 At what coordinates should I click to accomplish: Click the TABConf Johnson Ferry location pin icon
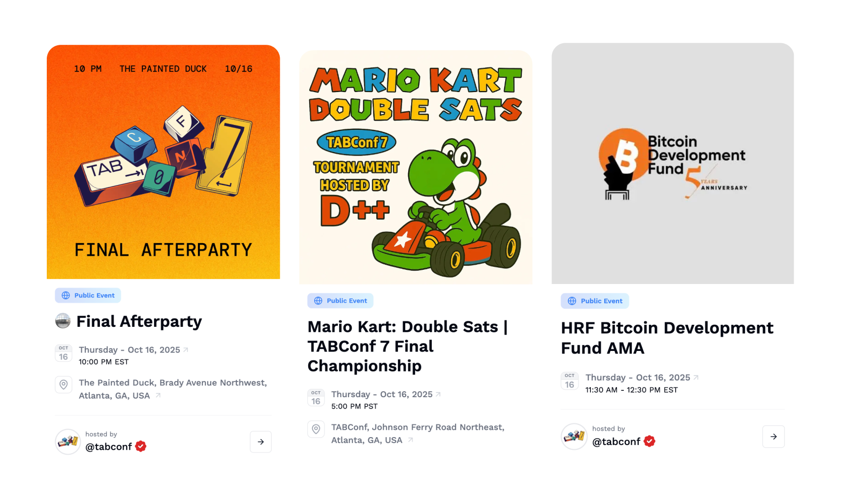tap(316, 429)
